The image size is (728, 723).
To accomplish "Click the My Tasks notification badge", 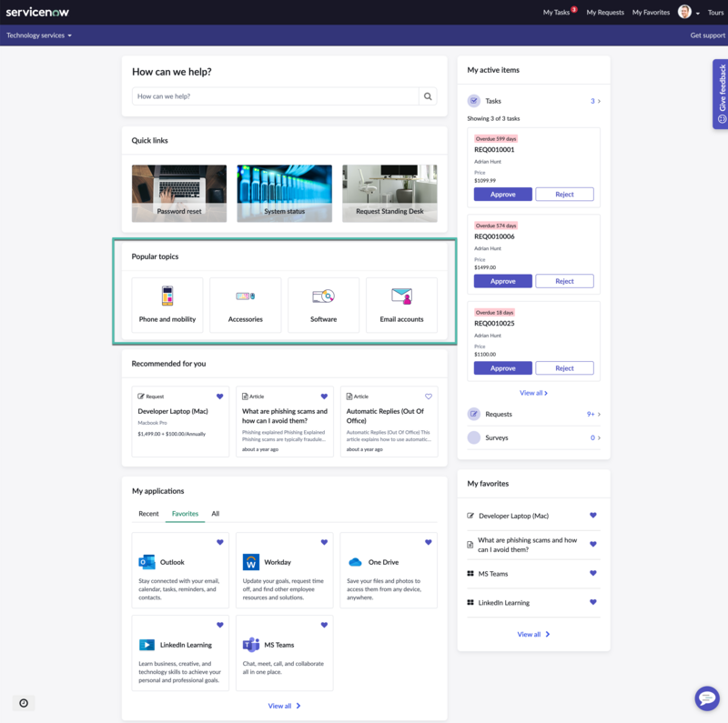I will (x=574, y=9).
